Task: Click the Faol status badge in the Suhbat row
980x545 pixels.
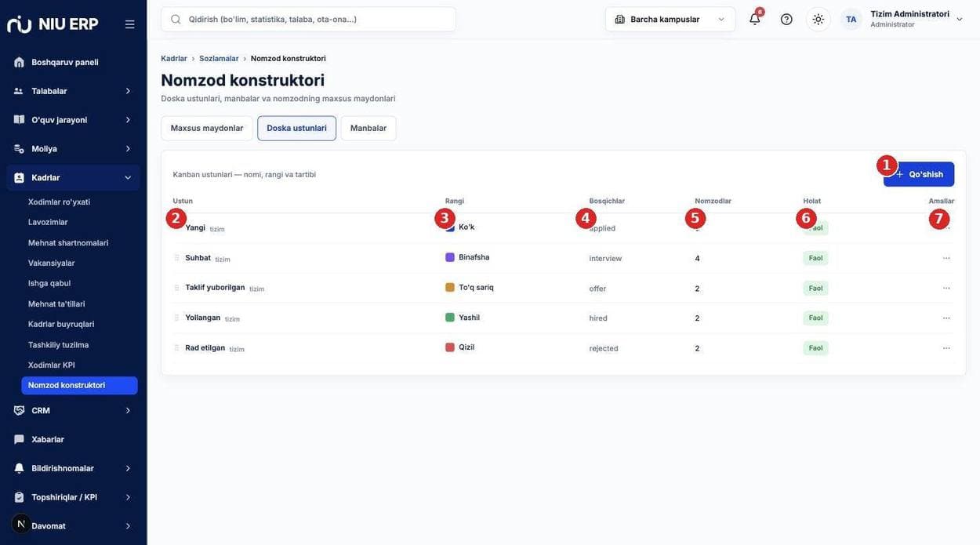Action: pyautogui.click(x=815, y=258)
